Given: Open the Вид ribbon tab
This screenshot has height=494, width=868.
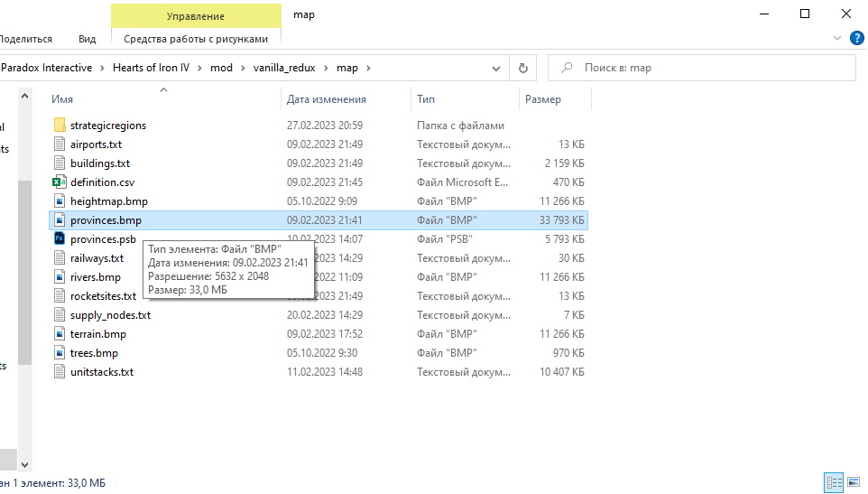Looking at the screenshot, I should click(x=87, y=39).
